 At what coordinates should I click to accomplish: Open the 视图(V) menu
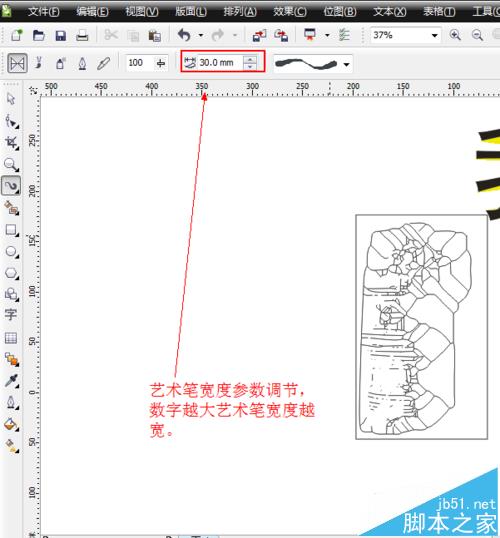[142, 12]
